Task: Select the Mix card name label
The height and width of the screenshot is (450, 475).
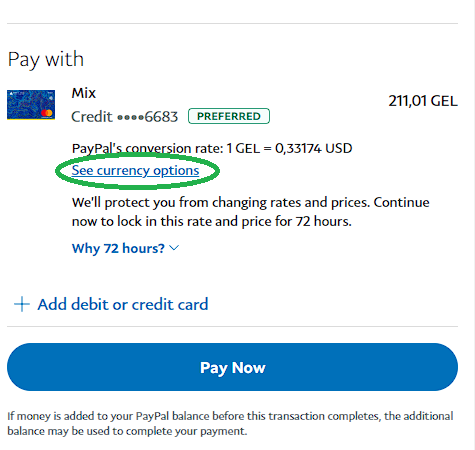Action: (84, 93)
